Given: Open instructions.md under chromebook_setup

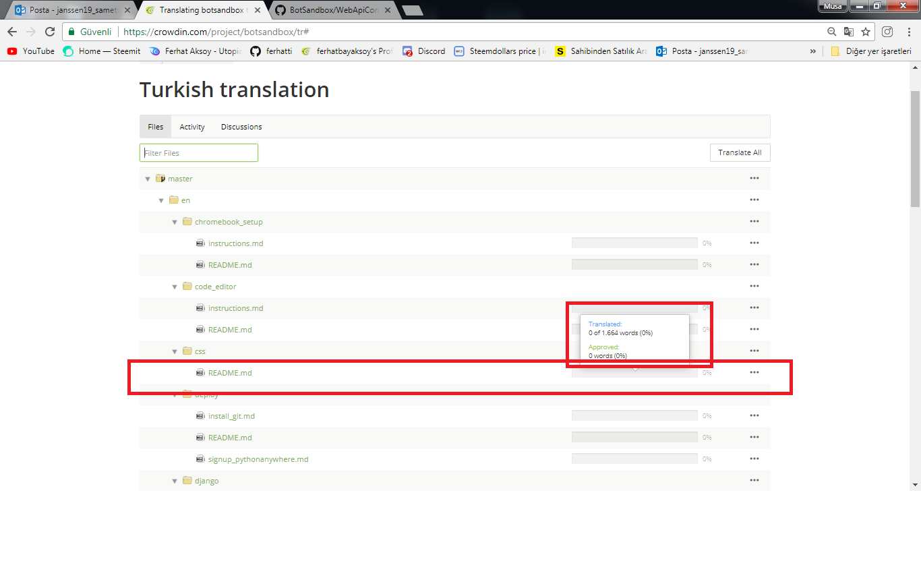Looking at the screenshot, I should pos(235,243).
